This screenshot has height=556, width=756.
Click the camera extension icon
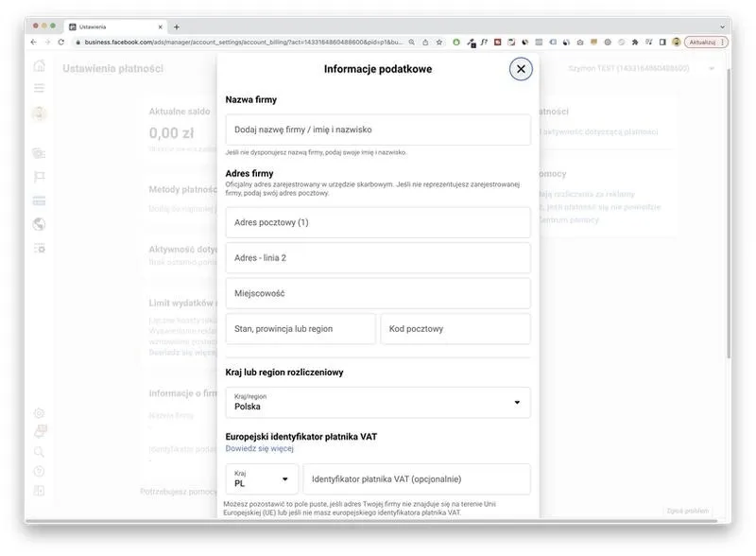coord(580,42)
